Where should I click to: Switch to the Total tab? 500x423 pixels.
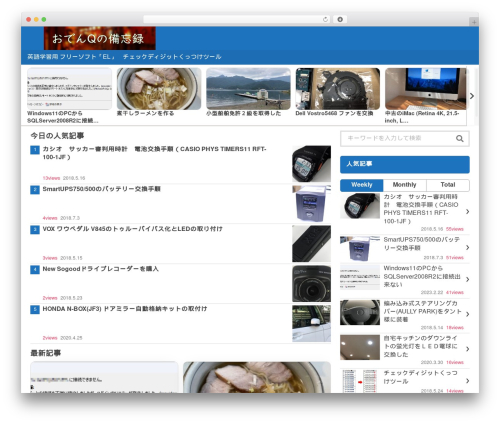point(448,185)
